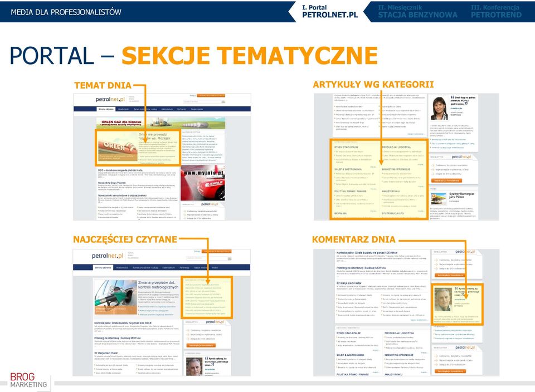Open 82 stacja sieci Huzar in Komentarz dnia screenshot
The width and height of the screenshot is (535, 392).
[x=349, y=283]
